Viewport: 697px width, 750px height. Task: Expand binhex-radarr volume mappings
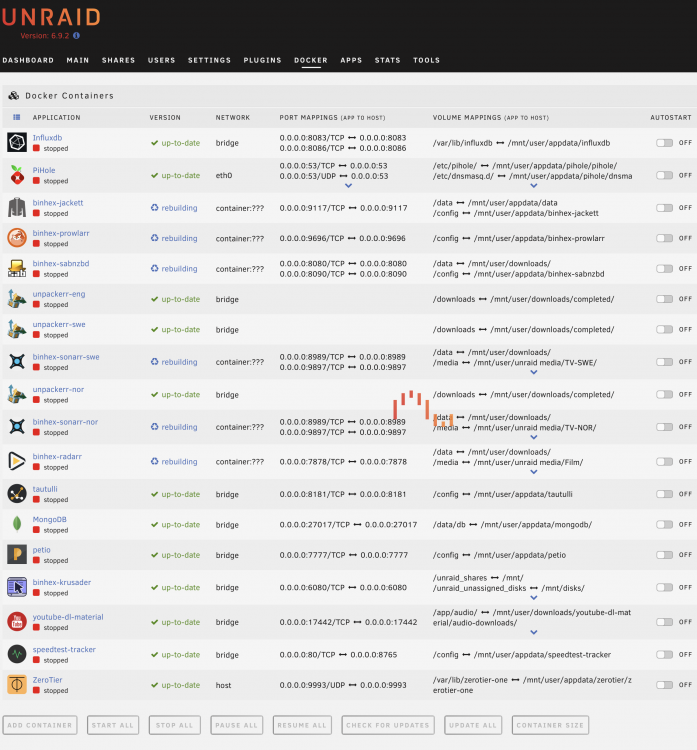click(534, 472)
